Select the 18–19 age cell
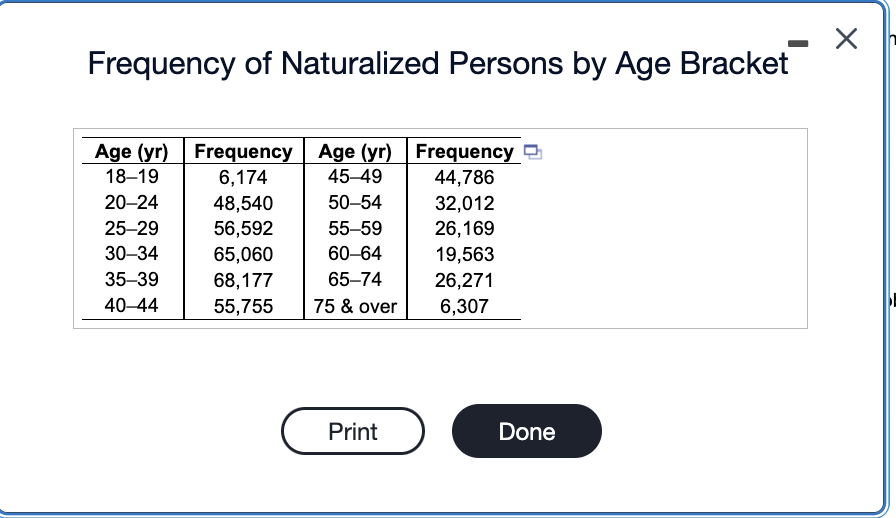The width and height of the screenshot is (896, 518). [x=132, y=177]
